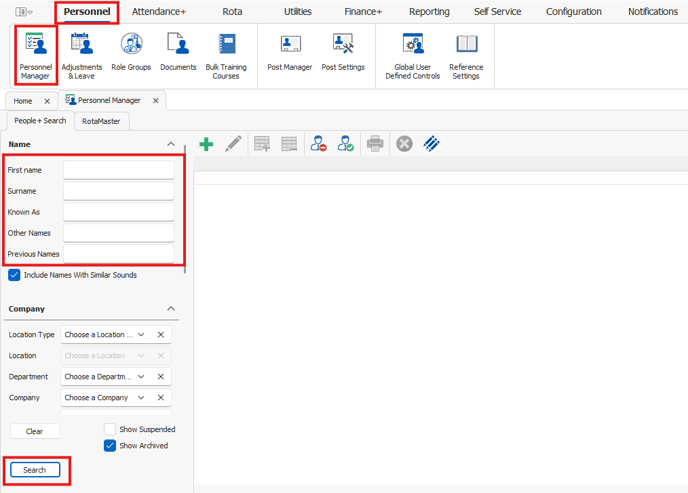
Task: Click the blue diagonal stripes icon
Action: tap(431, 143)
